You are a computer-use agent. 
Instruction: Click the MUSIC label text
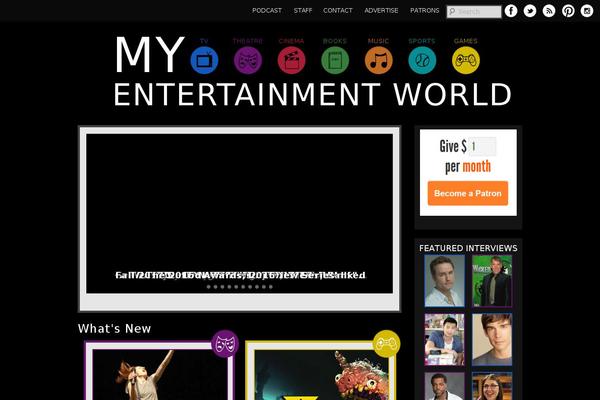378,41
